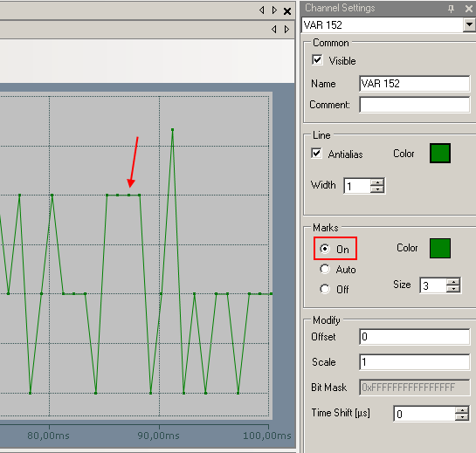This screenshot has height=453, width=476.
Task: Toggle the Visible checkbox
Action: click(317, 59)
